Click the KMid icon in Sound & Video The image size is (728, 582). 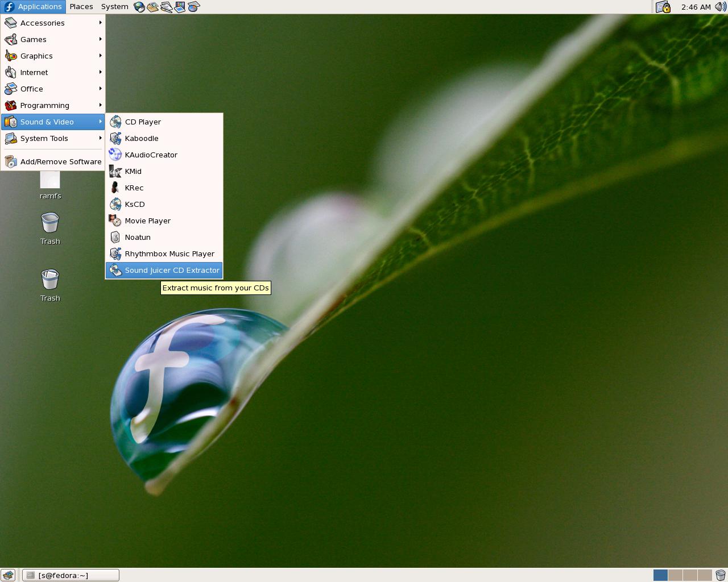[x=115, y=171]
